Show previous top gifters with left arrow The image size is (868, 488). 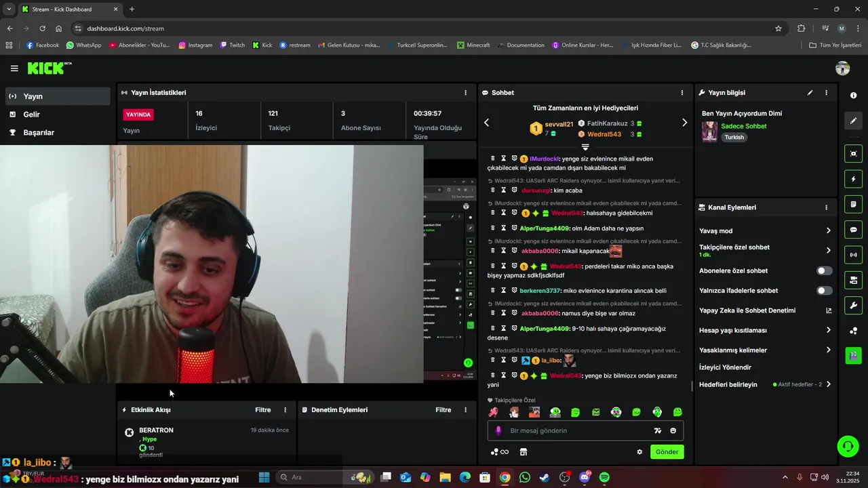point(486,123)
